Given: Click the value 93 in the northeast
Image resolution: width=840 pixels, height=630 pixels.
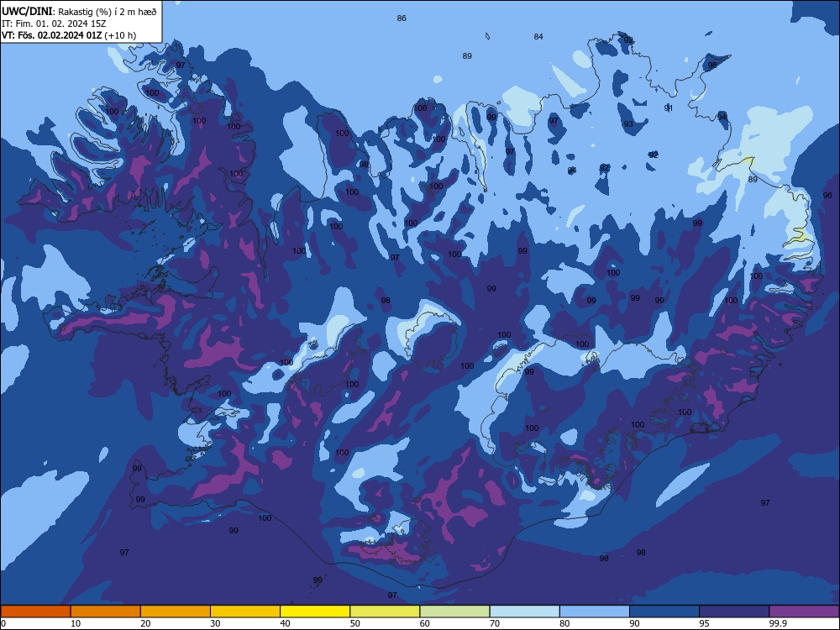Looking at the screenshot, I should (628, 124).
